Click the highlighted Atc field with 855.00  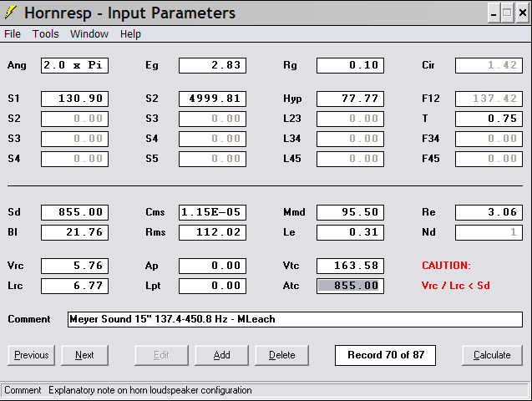click(x=350, y=286)
